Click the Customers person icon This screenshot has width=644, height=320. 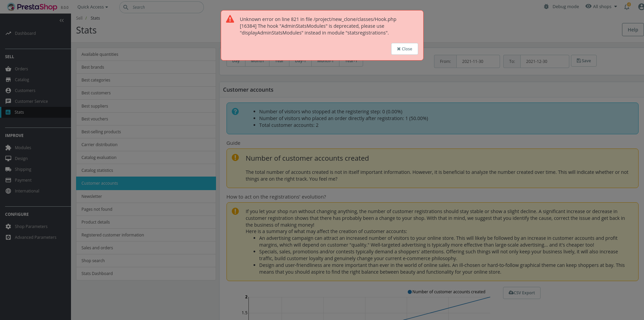[x=8, y=90]
